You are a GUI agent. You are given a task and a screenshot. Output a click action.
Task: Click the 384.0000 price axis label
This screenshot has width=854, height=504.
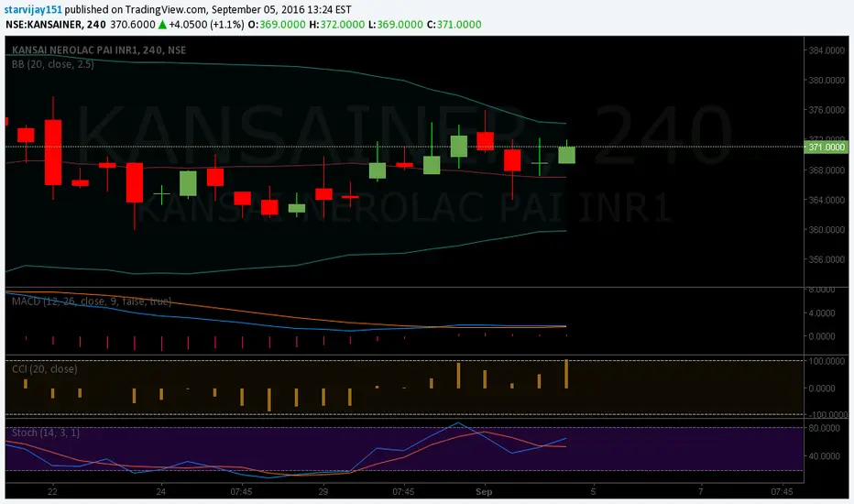[x=827, y=50]
